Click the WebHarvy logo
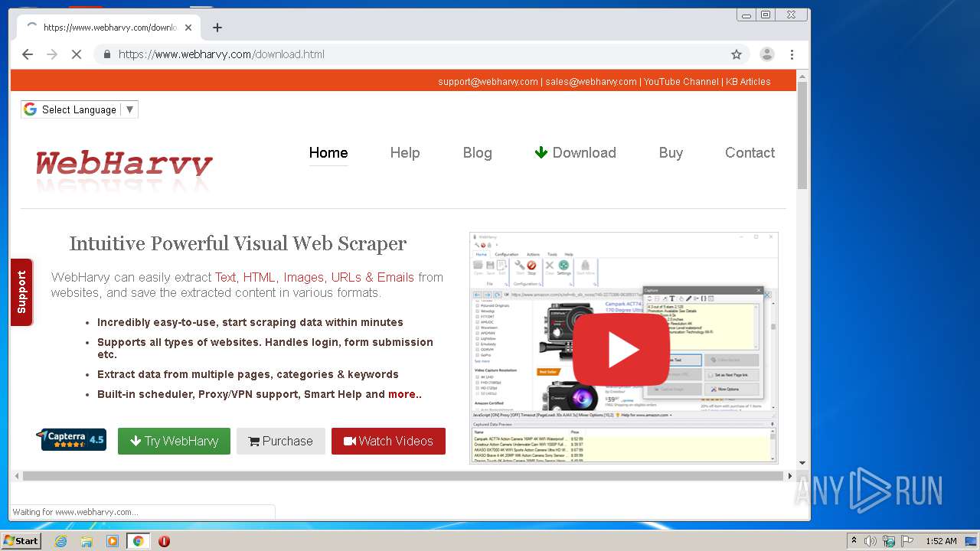This screenshot has width=980, height=551. pos(124,164)
